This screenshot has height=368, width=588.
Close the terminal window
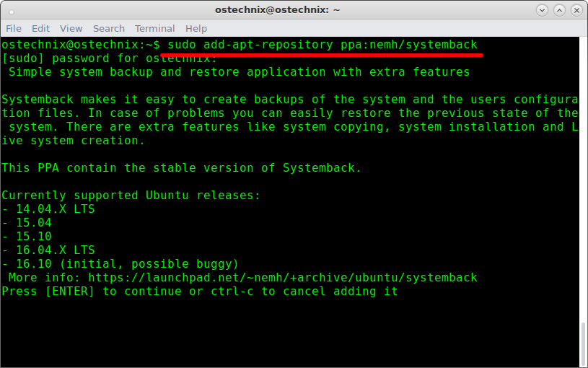(x=576, y=10)
